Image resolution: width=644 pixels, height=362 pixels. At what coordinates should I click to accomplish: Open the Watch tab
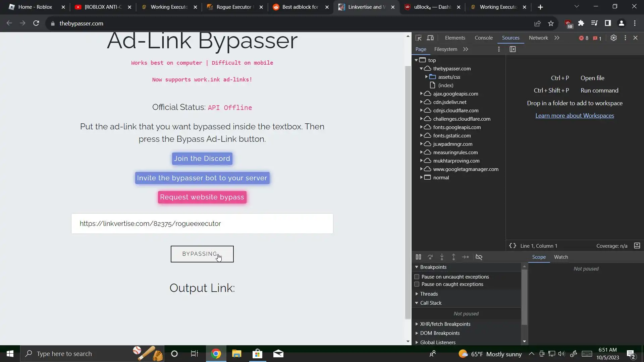pyautogui.click(x=561, y=257)
